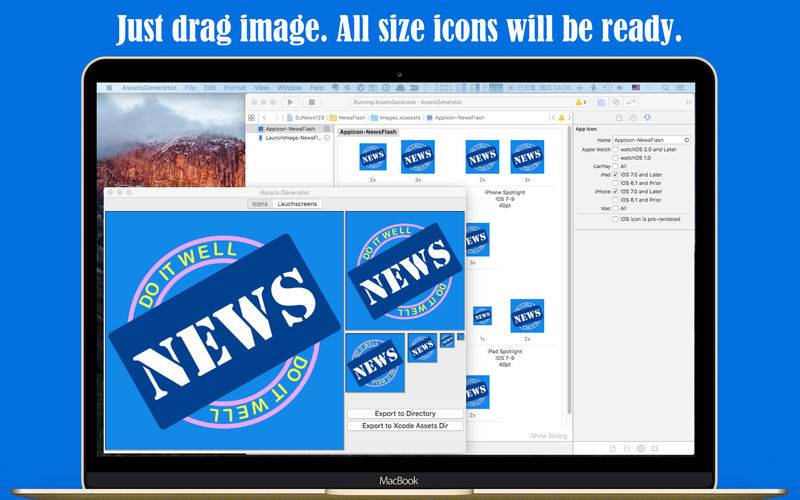Select the standard editor icon in Xcode toolbar
Viewport: 800px width, 500px height.
(601, 103)
